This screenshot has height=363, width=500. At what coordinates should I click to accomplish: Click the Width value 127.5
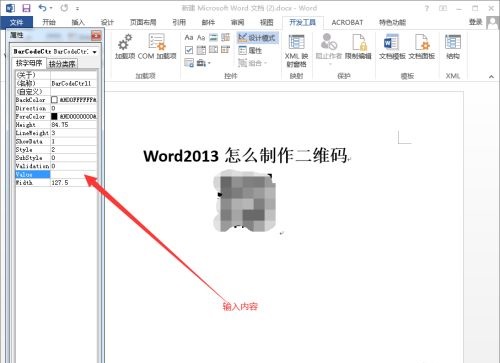coord(73,183)
